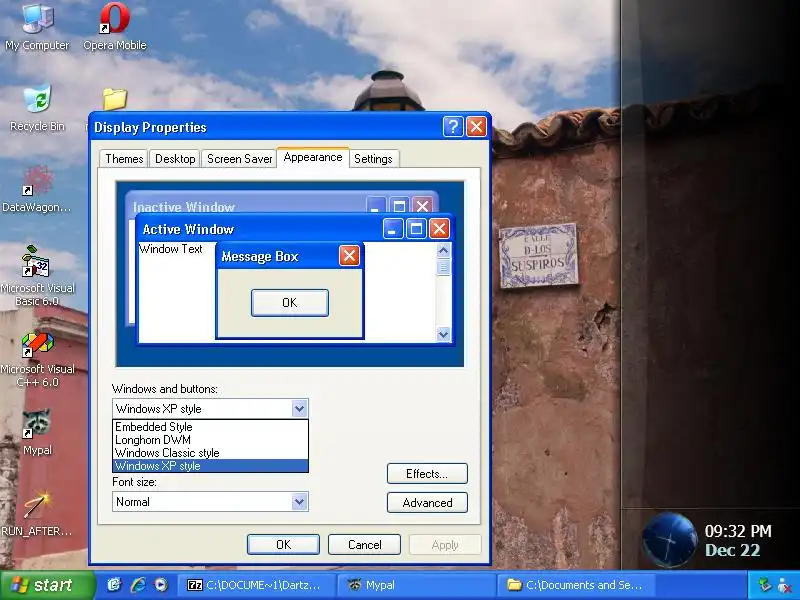Select the Recycle Bin icon

click(37, 107)
